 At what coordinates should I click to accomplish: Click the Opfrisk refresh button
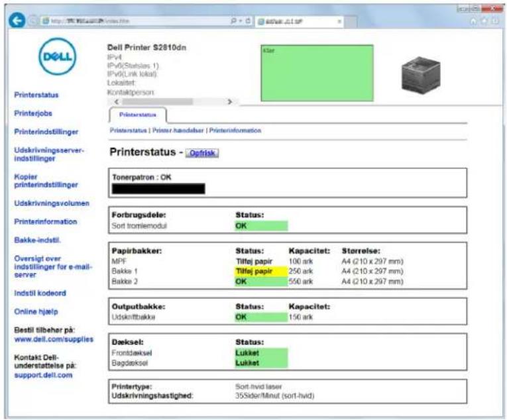[202, 153]
